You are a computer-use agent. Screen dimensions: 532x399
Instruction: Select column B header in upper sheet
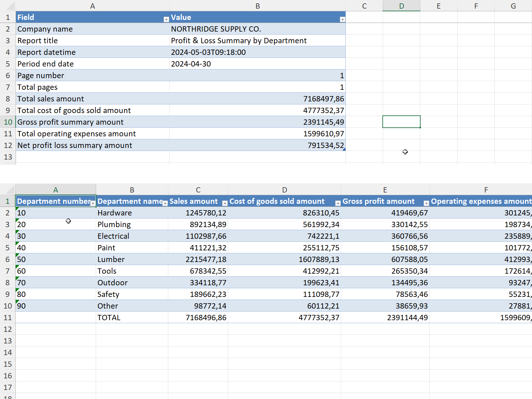[257, 6]
